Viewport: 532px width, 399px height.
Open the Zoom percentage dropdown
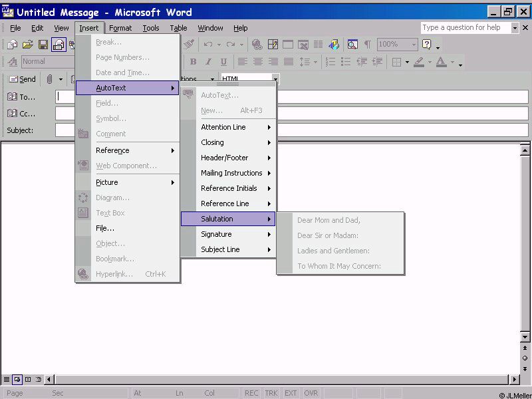point(414,45)
